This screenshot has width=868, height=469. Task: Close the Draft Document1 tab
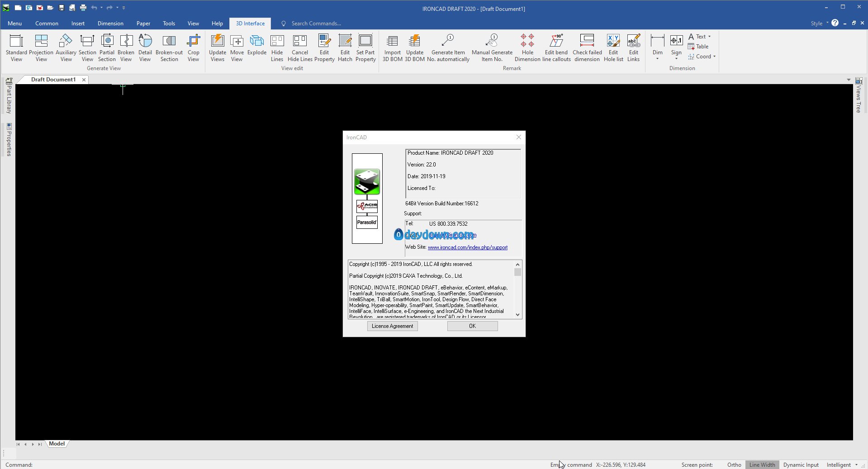pos(84,80)
